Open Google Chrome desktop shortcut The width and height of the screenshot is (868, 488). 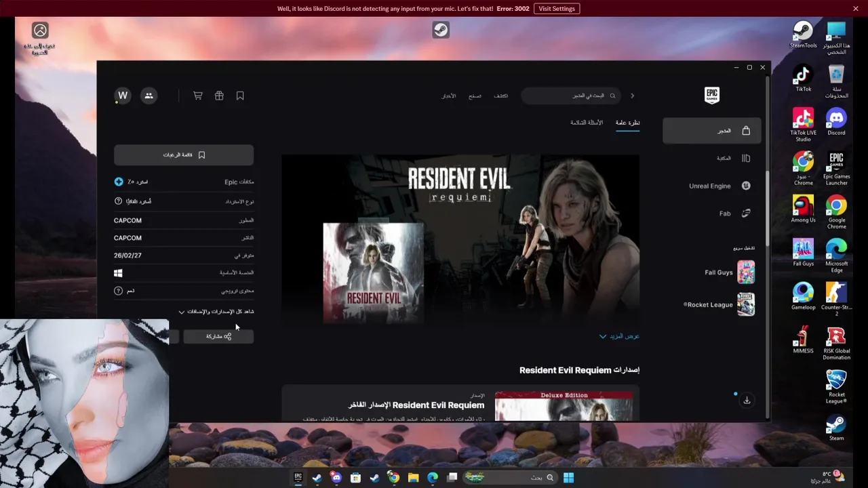(x=836, y=213)
